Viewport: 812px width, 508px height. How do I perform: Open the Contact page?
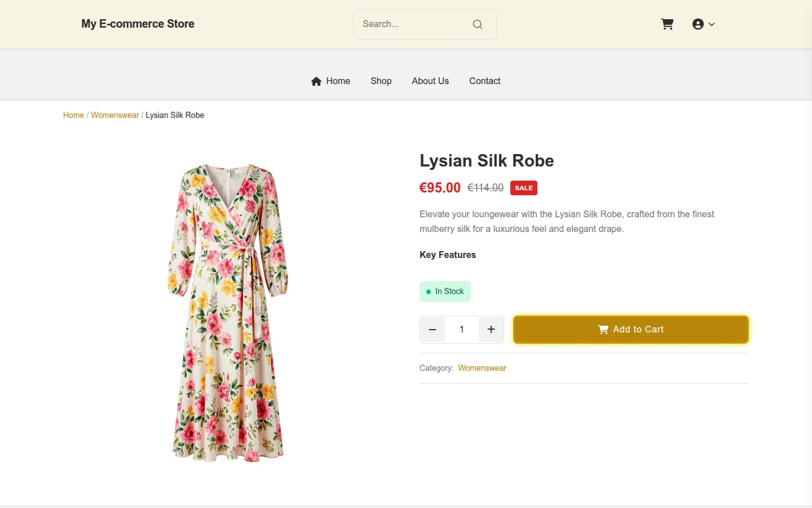pyautogui.click(x=485, y=81)
